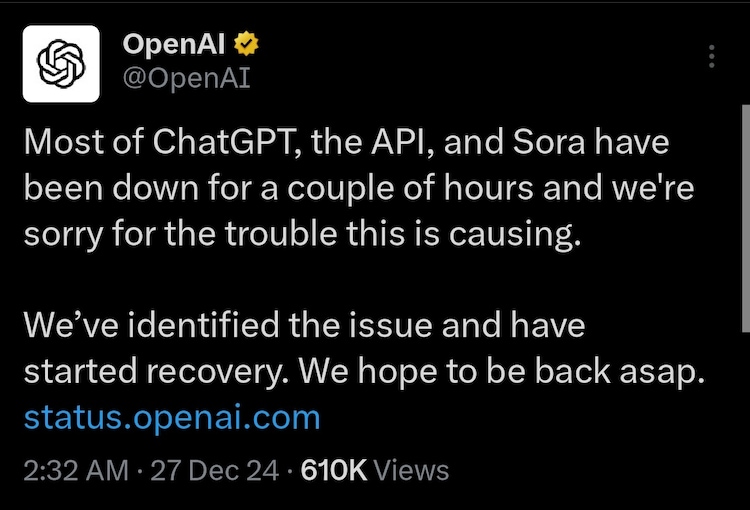
Task: Click the Views label beside the count
Action: (412, 470)
